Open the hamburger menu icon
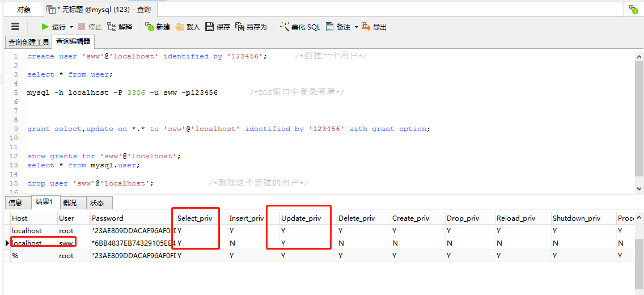The height and width of the screenshot is (295, 644). pos(15,27)
